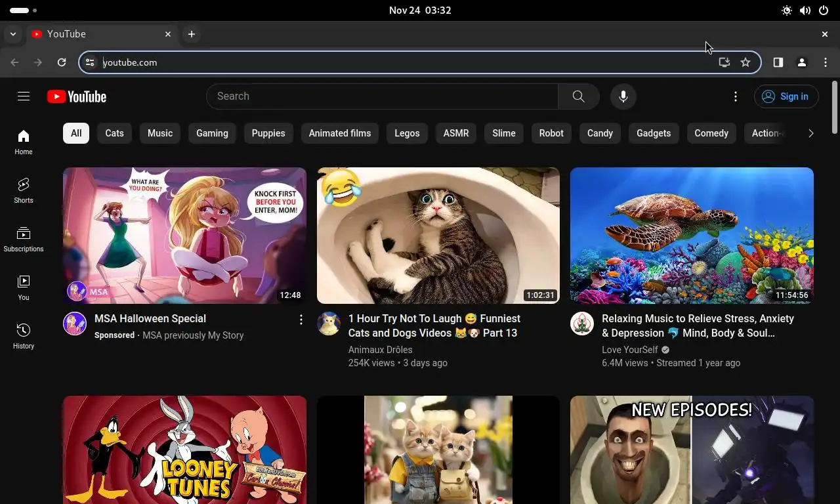Screen dimensions: 840x504
Task: Expand the tab search dropdown
Action: tap(13, 34)
